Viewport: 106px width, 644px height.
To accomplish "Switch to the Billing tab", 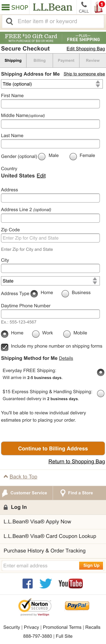I will pyautogui.click(x=40, y=60).
